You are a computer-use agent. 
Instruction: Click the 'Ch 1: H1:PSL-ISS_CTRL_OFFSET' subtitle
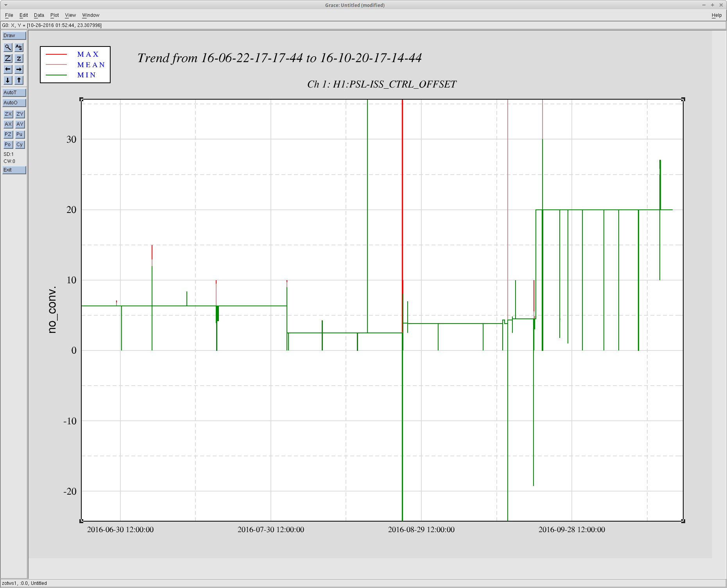(x=382, y=84)
